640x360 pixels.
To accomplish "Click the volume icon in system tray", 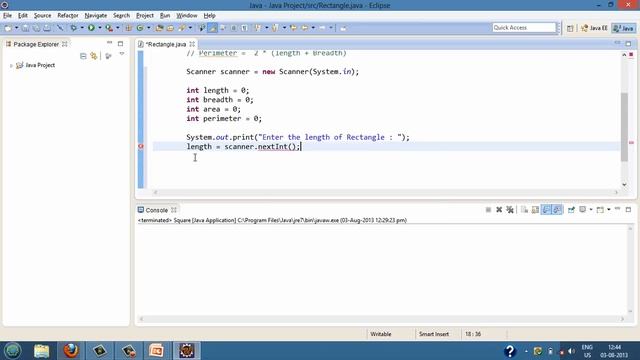I will pyautogui.click(x=571, y=351).
